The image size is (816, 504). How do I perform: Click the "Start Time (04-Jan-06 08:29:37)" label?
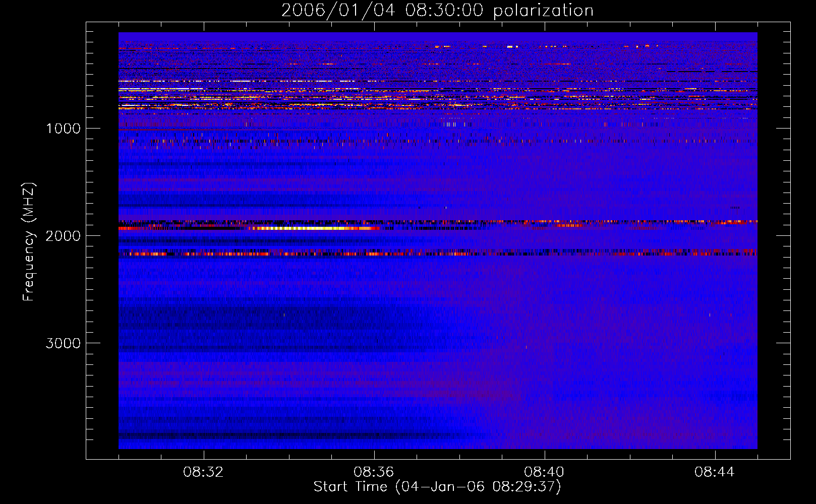coord(437,487)
